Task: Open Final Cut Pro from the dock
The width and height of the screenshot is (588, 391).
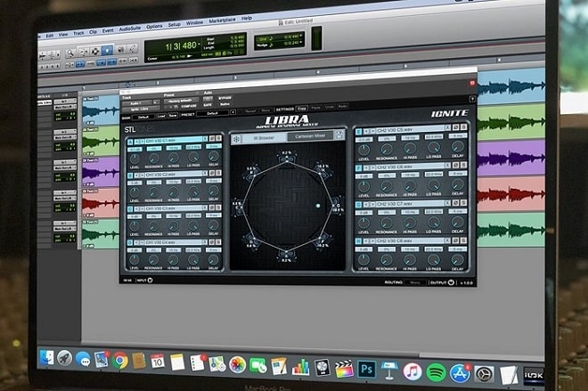Action: [x=344, y=369]
